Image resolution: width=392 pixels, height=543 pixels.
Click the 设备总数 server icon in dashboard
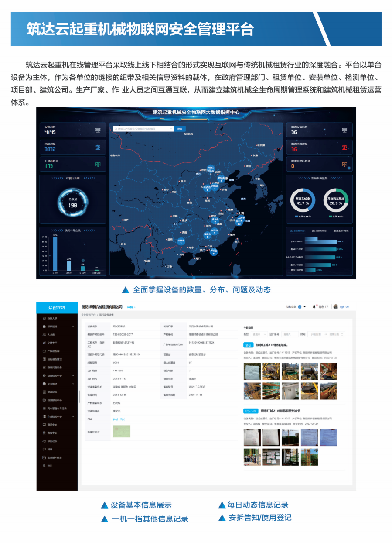coord(98,130)
